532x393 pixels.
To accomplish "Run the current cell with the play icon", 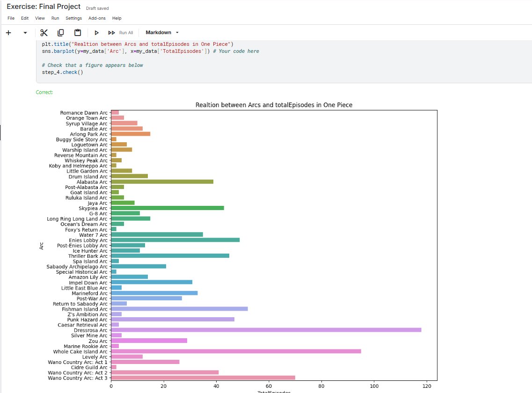I will tap(96, 33).
